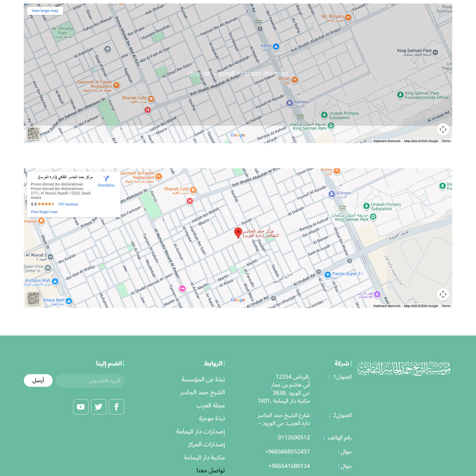Click the Panda Super 3 shopping marker
Viewport: 476px width, 476px height.
tap(328, 274)
